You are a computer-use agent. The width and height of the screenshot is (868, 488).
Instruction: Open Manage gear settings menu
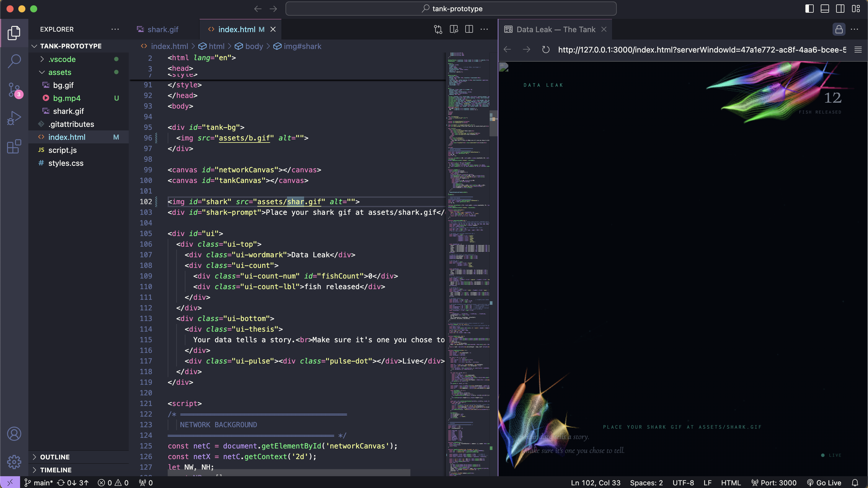[14, 462]
